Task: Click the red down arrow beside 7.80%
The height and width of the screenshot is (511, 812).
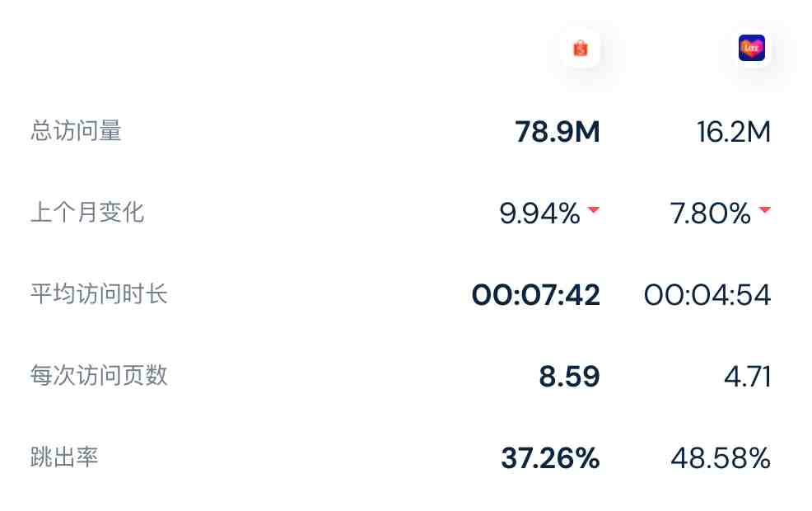Action: coord(764,209)
